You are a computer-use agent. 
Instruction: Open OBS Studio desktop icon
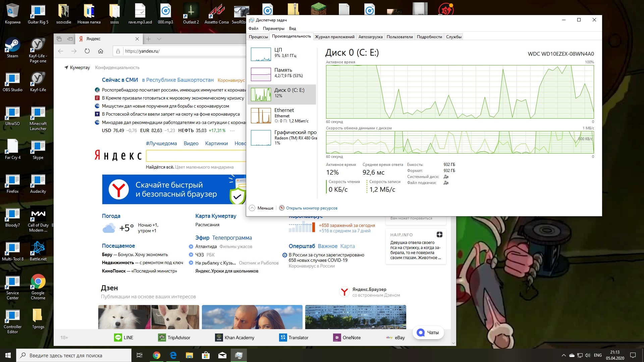12,81
